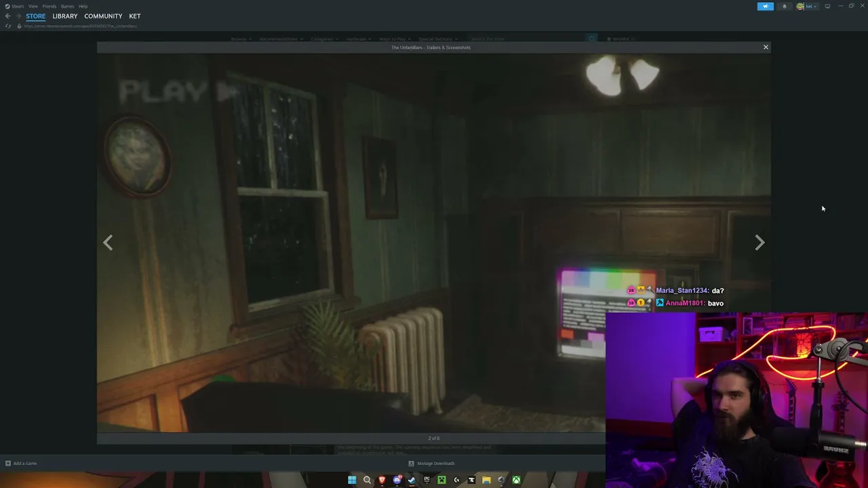Click the displayed game screenshot
The image size is (868, 488).
pos(433,243)
